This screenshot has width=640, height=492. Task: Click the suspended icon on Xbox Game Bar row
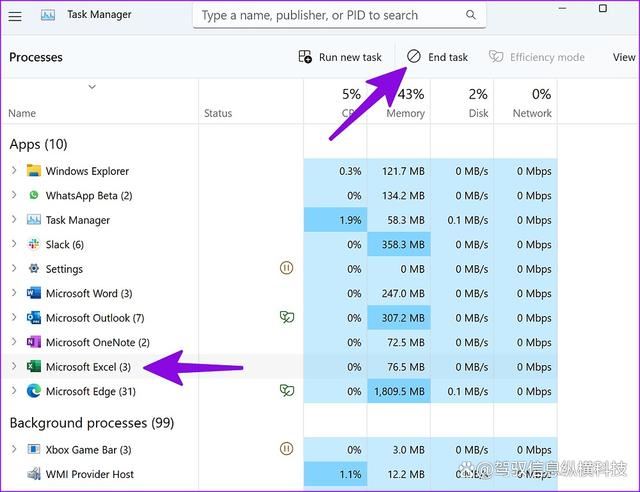(287, 449)
